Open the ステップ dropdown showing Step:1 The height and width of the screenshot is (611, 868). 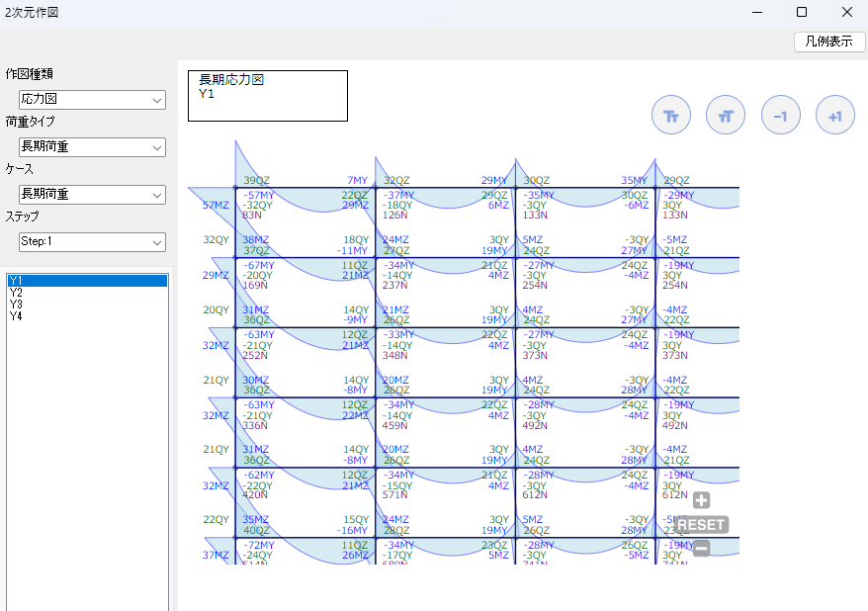[x=93, y=242]
